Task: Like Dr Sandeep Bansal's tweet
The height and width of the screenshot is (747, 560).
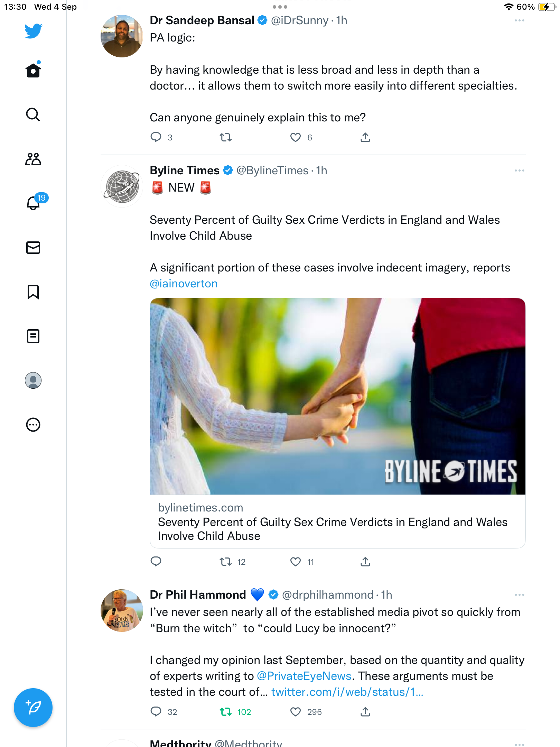Action: click(295, 138)
